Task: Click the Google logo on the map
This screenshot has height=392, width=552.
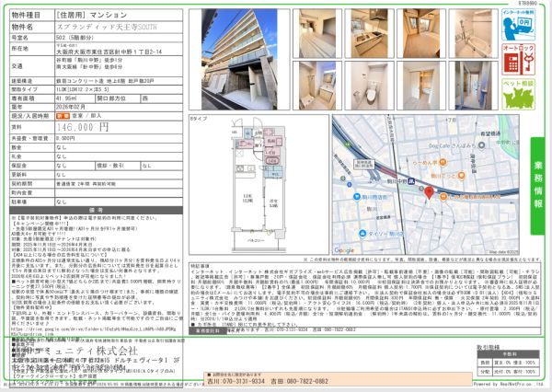Action: [344, 250]
